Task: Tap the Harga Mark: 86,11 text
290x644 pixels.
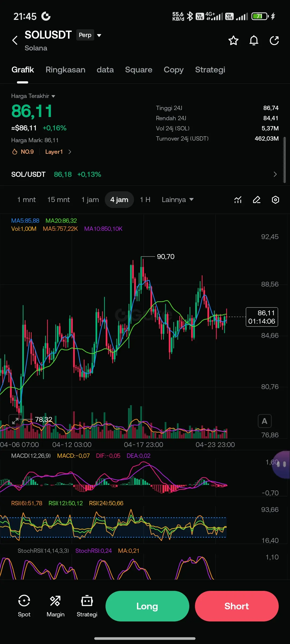Action: click(x=35, y=140)
